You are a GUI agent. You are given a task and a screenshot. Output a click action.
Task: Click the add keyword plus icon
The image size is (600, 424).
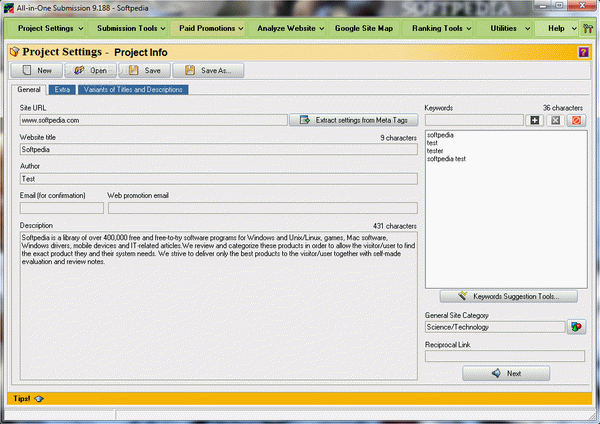pos(535,121)
